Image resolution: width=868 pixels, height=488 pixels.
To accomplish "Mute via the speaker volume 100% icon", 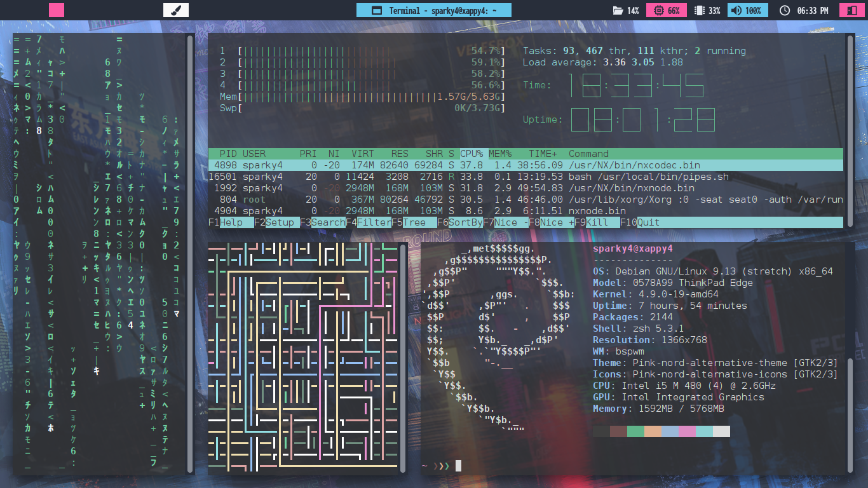I will [736, 11].
